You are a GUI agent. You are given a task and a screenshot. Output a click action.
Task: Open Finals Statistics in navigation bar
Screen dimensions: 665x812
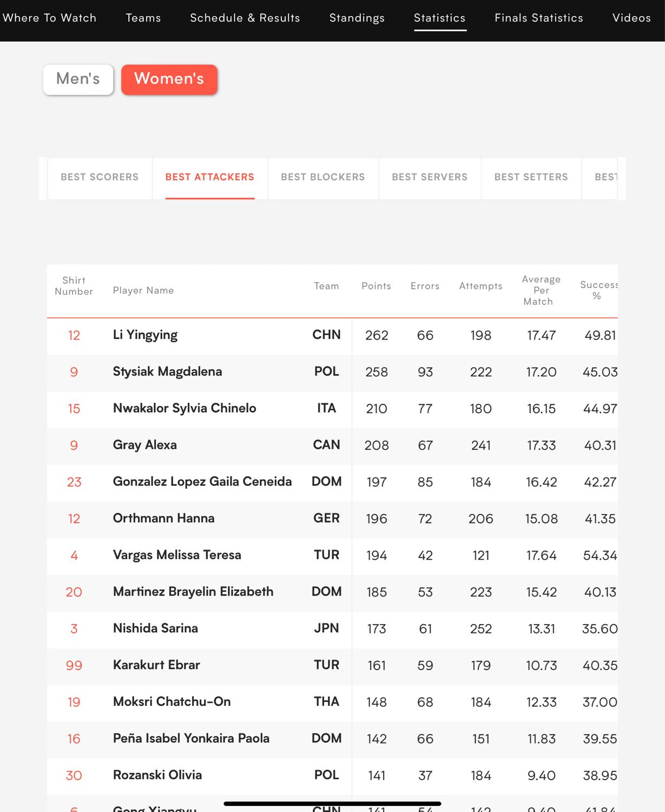pyautogui.click(x=539, y=18)
